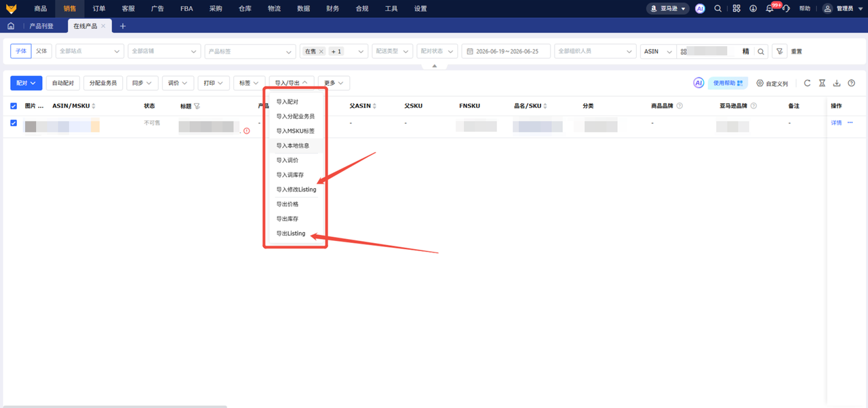Open the 产品刊登 tab
Screen dimensions: 868x408
tap(41, 26)
